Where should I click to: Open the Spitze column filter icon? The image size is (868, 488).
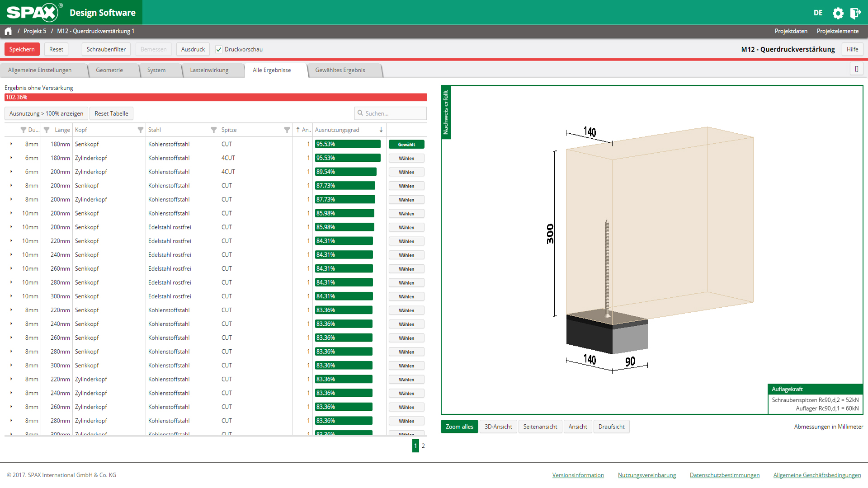(x=287, y=130)
